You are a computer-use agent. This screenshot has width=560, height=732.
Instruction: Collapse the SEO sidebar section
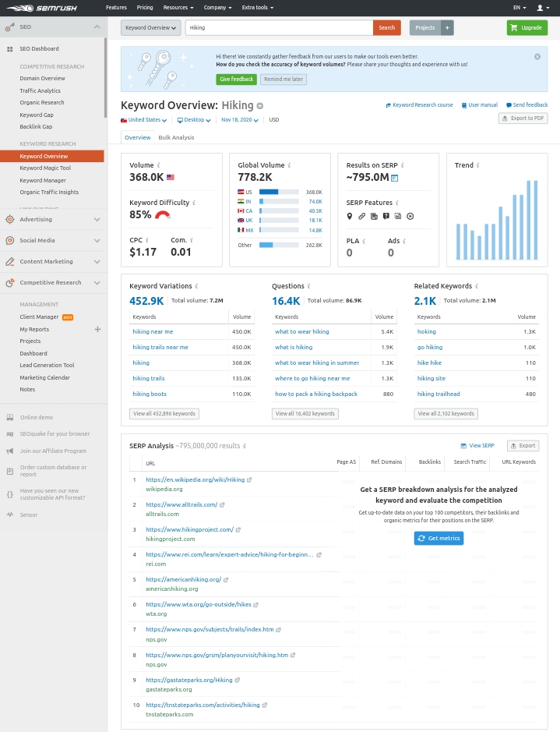pos(97,27)
